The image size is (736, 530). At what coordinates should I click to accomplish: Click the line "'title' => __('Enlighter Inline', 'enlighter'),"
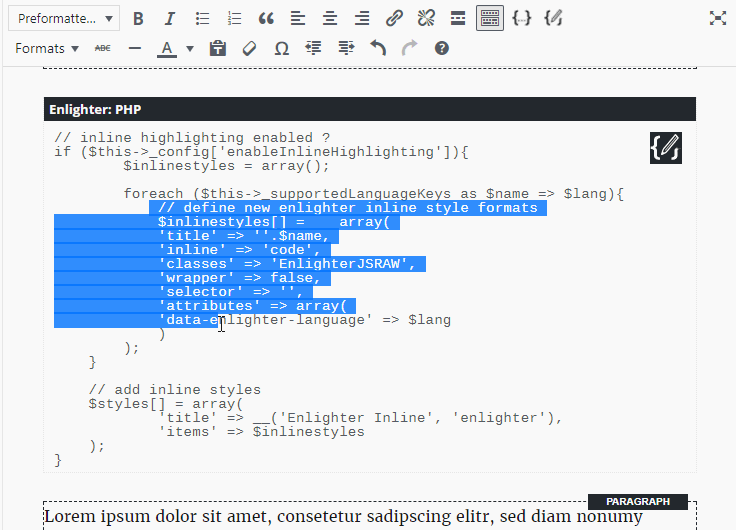(360, 418)
